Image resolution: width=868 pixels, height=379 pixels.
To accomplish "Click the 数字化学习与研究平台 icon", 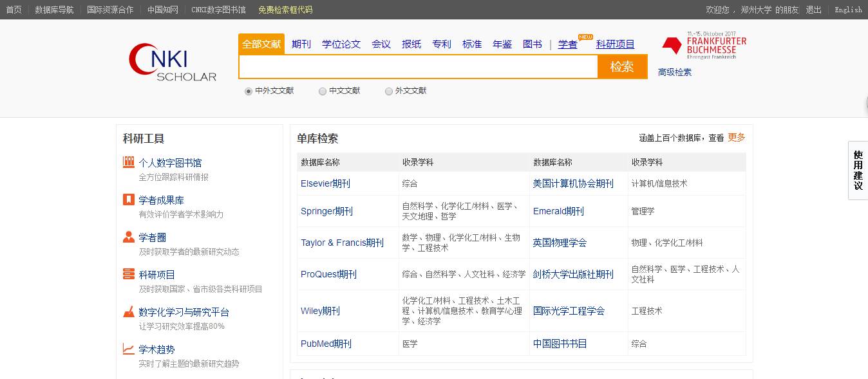I will (129, 311).
